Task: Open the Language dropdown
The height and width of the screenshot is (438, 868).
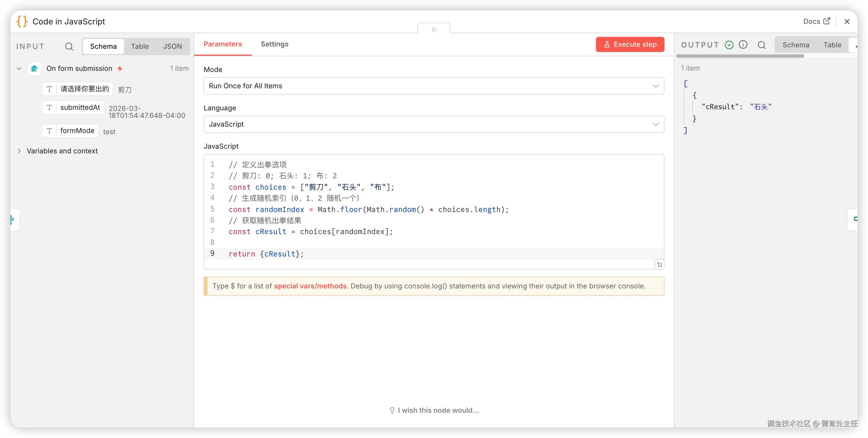Action: pyautogui.click(x=434, y=124)
